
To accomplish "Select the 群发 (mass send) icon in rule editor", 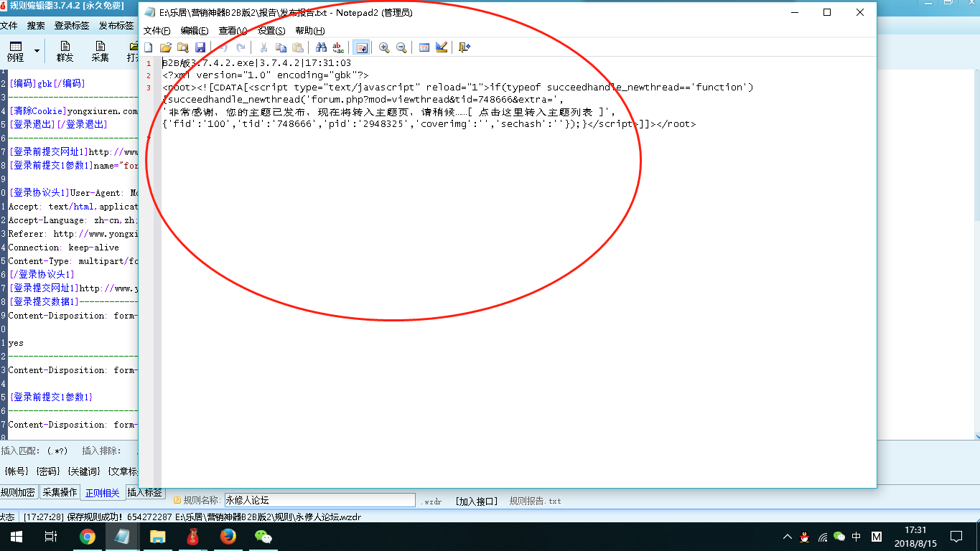I will [x=65, y=50].
